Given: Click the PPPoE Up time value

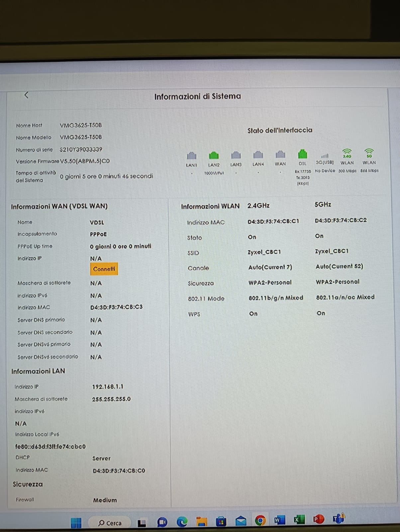Looking at the screenshot, I should (x=121, y=246).
